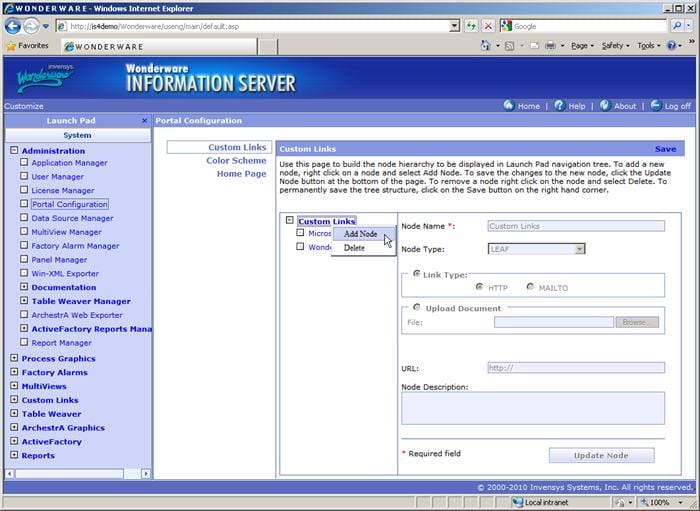Click the browser Home icon in command bar
Viewport: 700px width, 511px height.
pos(485,46)
